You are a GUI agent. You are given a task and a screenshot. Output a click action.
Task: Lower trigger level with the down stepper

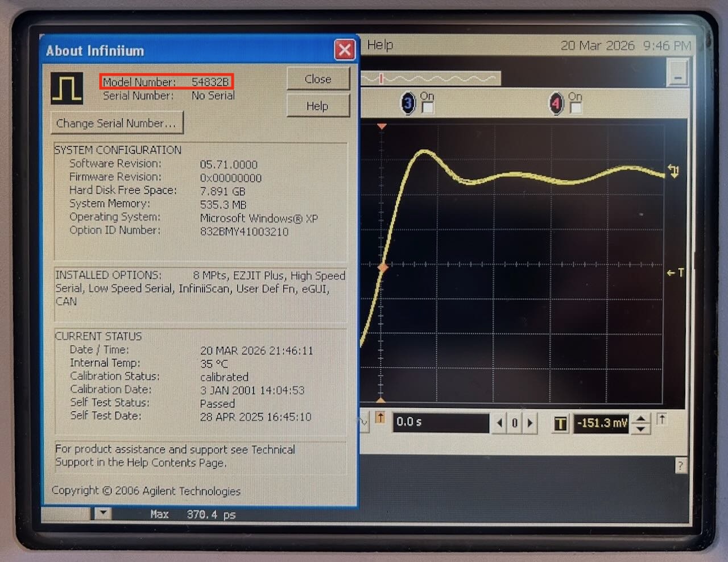point(640,428)
